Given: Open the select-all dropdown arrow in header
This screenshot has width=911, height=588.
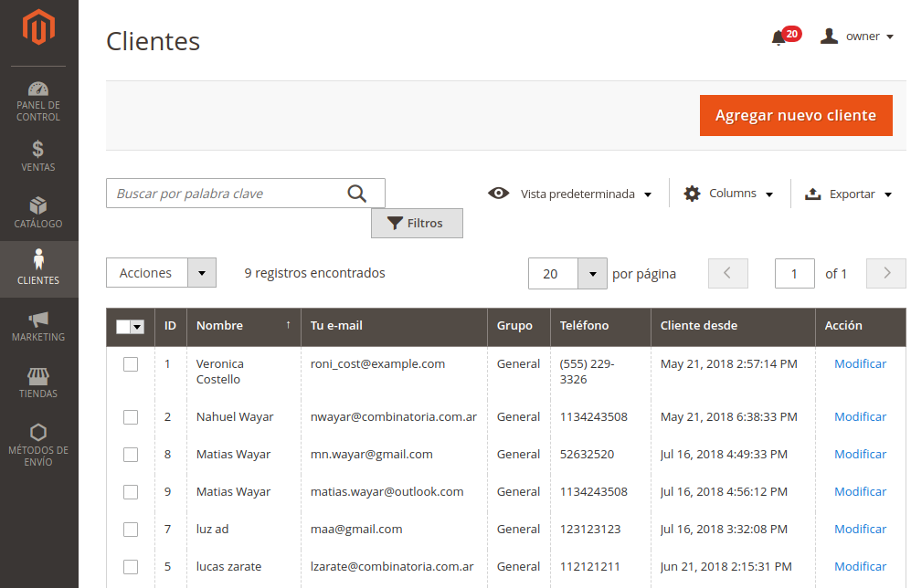Looking at the screenshot, I should point(137,327).
